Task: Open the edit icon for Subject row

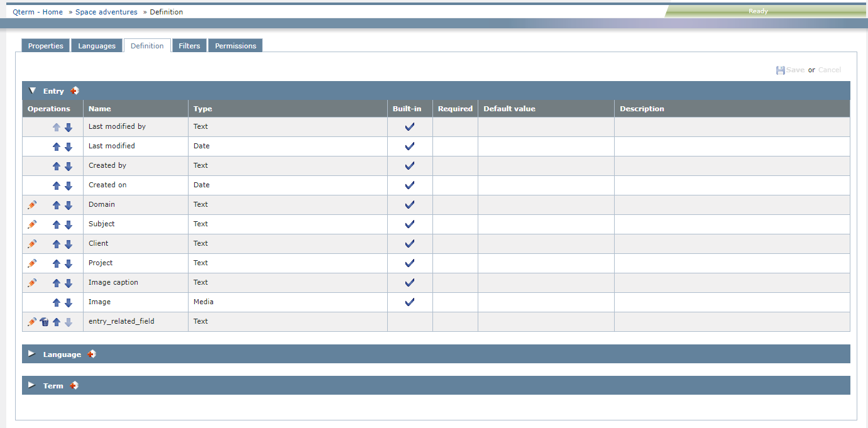Action: point(32,224)
